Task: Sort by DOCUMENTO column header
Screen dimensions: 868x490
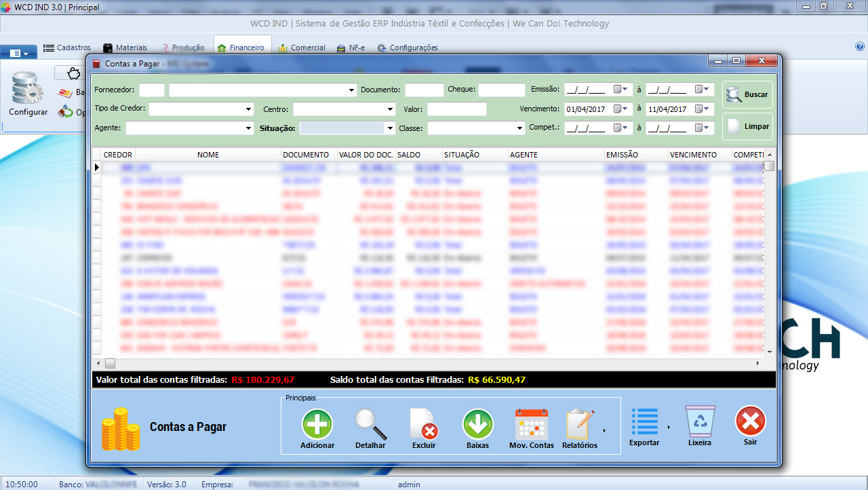Action: (309, 155)
